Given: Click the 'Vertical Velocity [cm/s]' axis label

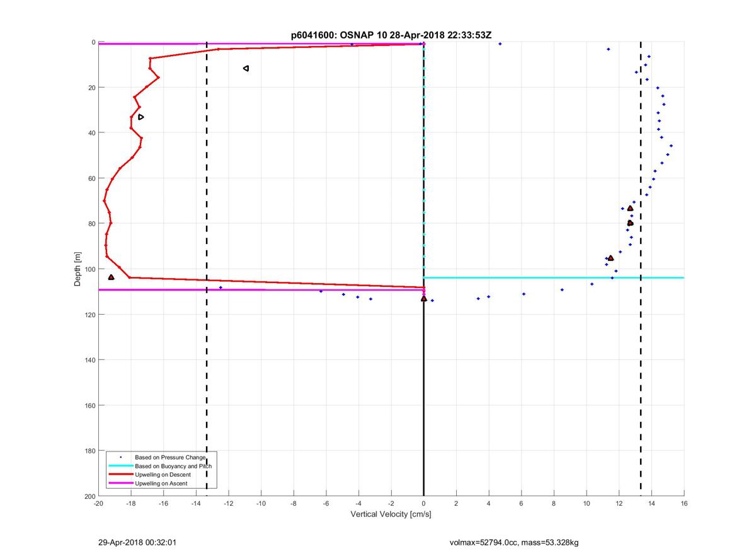Looking at the screenshot, I should point(391,514).
